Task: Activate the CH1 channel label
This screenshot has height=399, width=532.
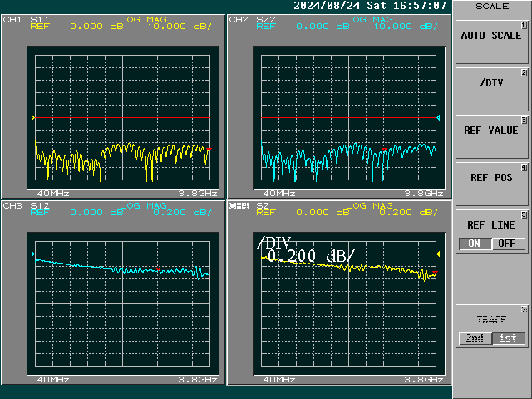Action: pos(12,18)
